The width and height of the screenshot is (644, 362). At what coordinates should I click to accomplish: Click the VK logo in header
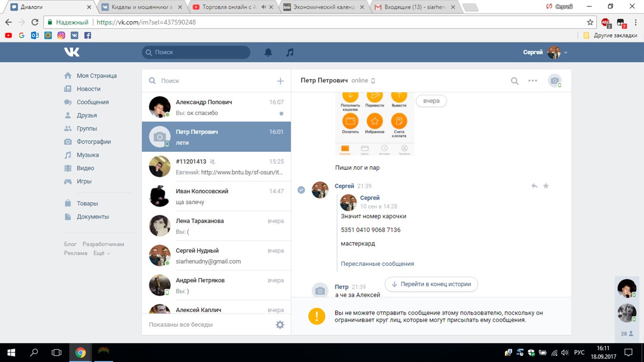click(71, 52)
